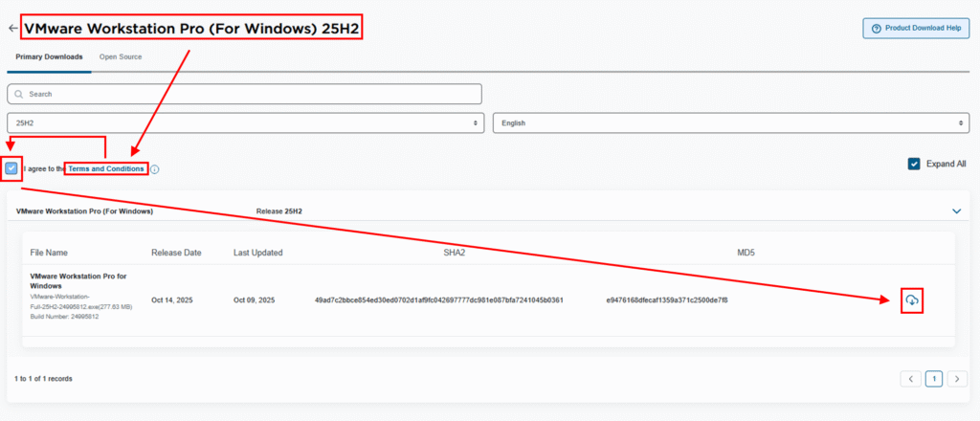Open the 25H2 version dropdown
Image resolution: width=980 pixels, height=421 pixels.
point(244,123)
